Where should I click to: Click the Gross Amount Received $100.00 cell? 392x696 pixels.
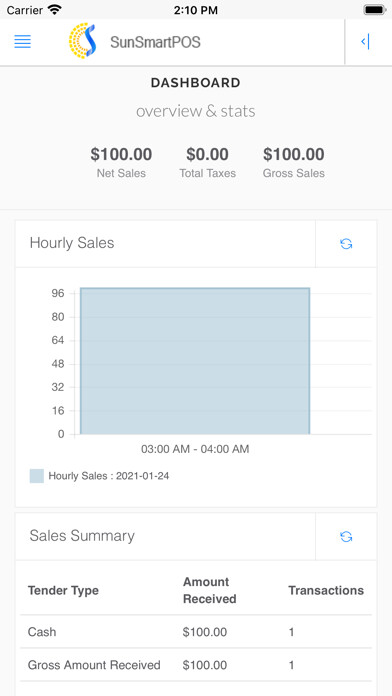coord(205,665)
